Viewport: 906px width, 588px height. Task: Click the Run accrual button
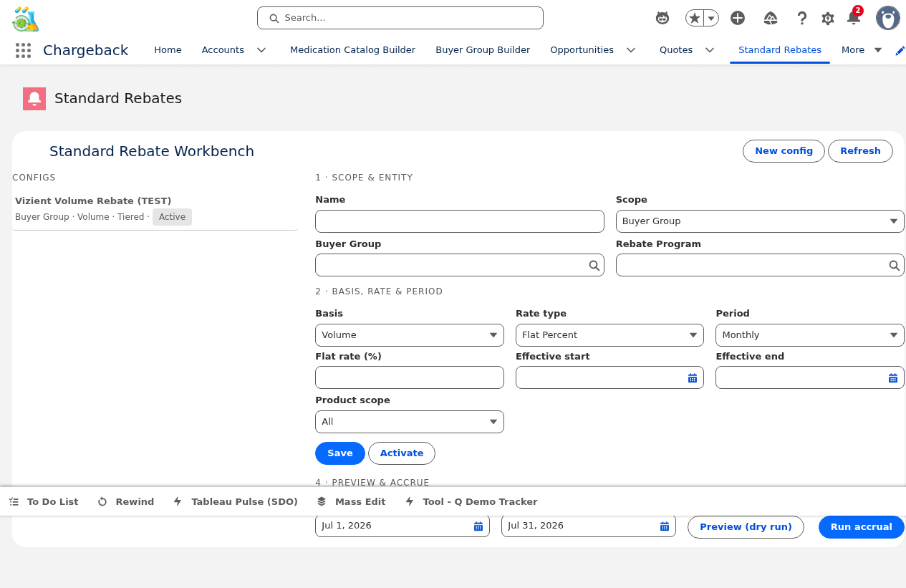tap(862, 527)
